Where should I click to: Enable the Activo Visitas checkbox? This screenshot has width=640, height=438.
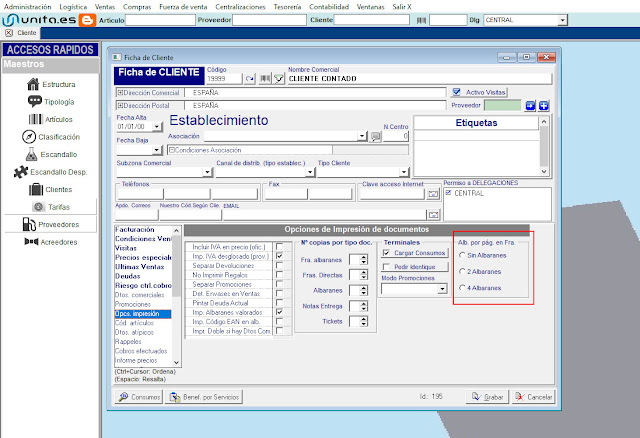tap(457, 91)
